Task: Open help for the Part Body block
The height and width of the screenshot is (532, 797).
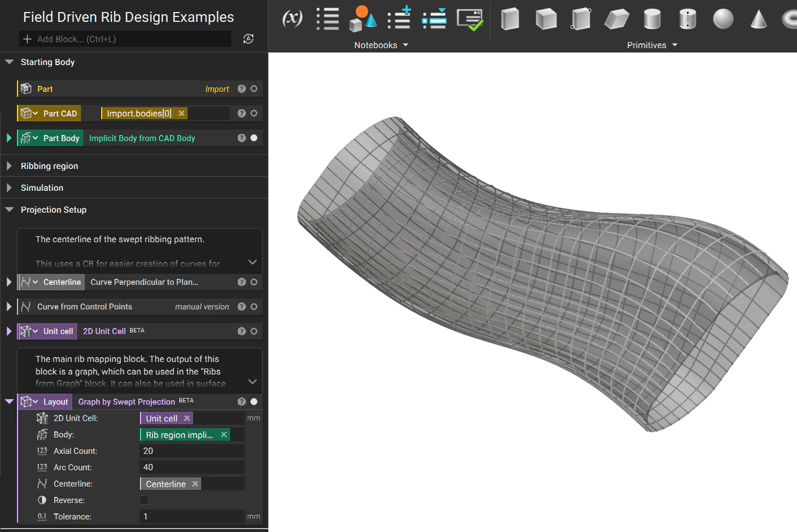Action: point(242,138)
